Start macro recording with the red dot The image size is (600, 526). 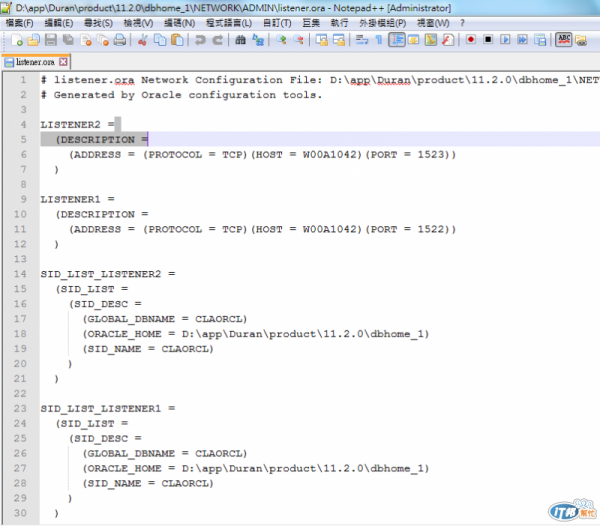pyautogui.click(x=471, y=40)
